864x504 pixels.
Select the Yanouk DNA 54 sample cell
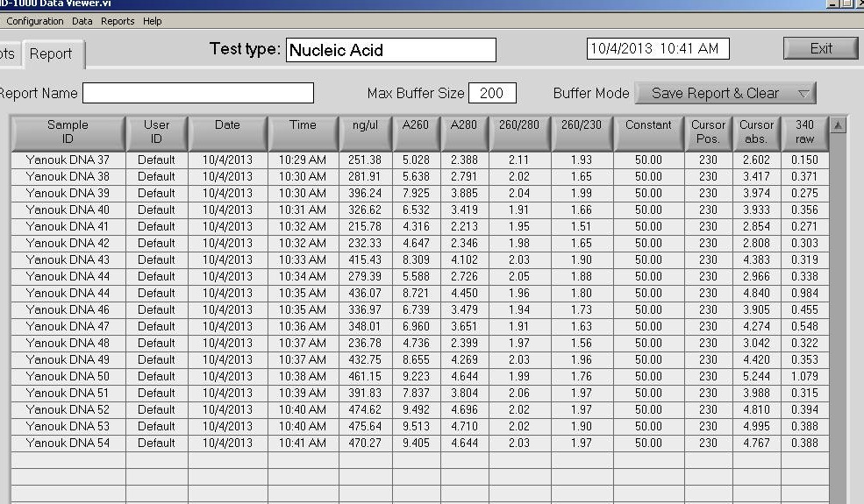(68, 444)
